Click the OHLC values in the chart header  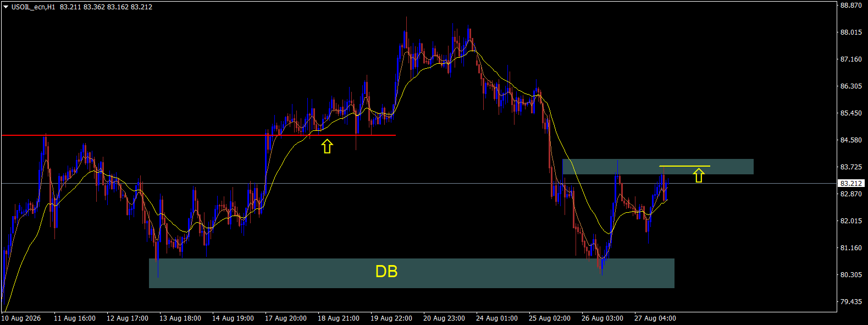pos(106,7)
